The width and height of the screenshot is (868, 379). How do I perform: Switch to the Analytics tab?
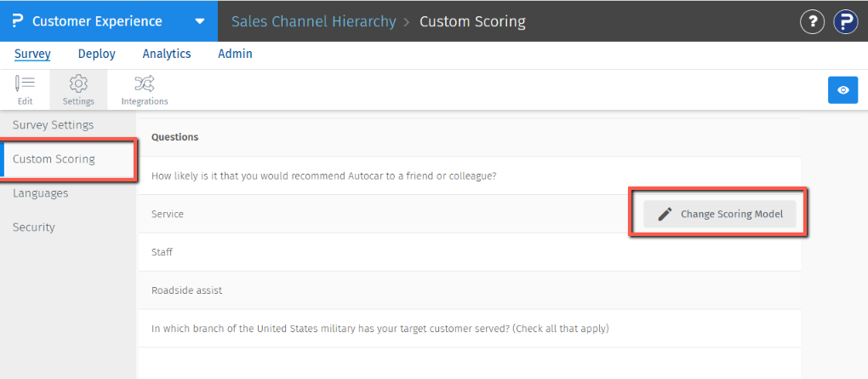(167, 54)
